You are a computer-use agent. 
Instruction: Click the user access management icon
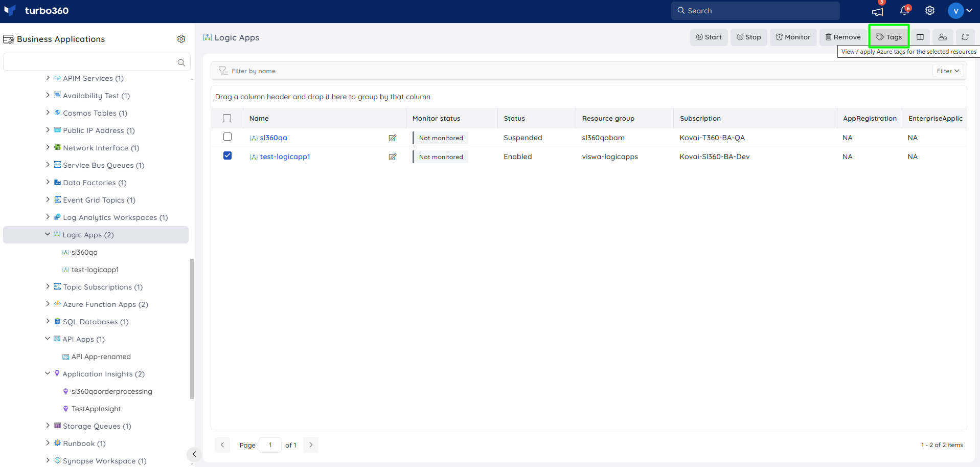point(943,37)
